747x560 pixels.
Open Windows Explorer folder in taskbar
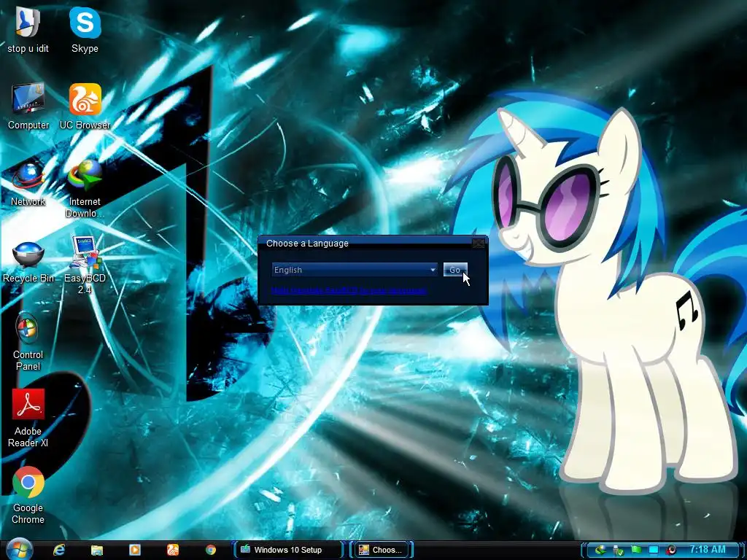pyautogui.click(x=97, y=550)
